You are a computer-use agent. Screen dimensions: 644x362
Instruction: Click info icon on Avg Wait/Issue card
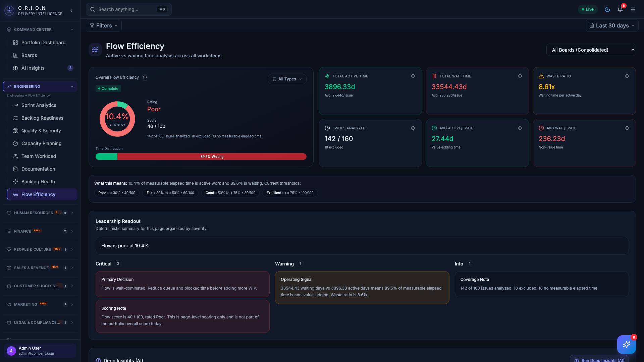(x=627, y=128)
